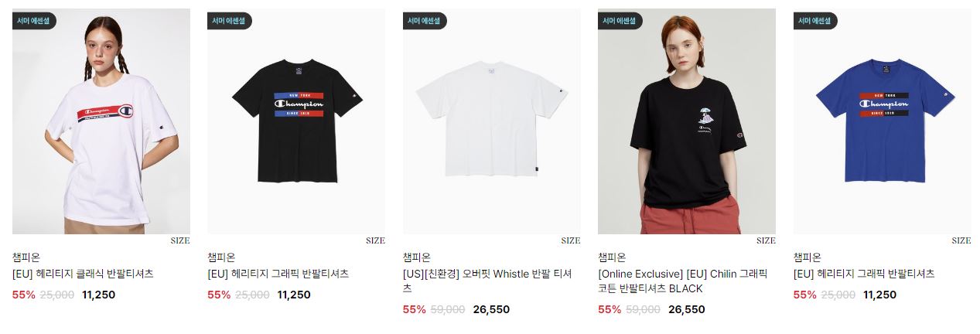Expand SIZE under the Heritage Classic tee
980x334 pixels.
[x=180, y=240]
